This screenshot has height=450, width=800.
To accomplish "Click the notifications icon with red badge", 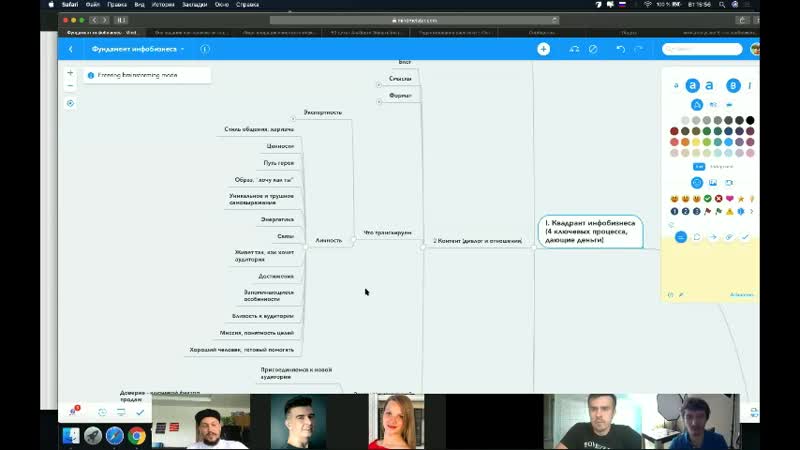I will pos(73,411).
